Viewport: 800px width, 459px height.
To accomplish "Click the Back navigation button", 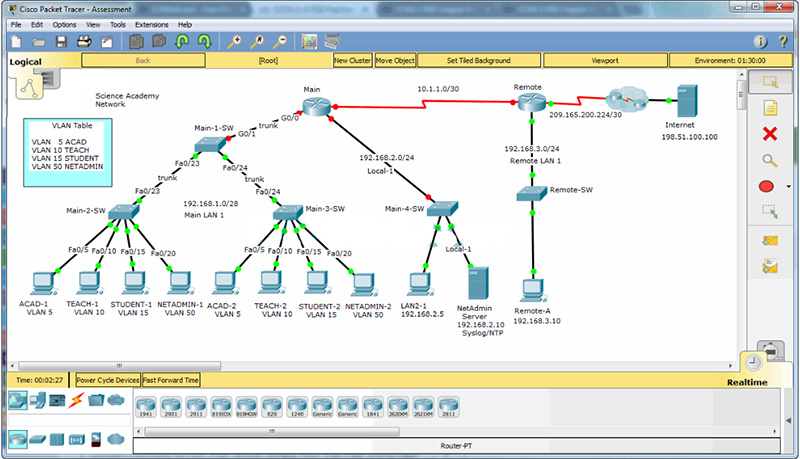I will click(143, 60).
